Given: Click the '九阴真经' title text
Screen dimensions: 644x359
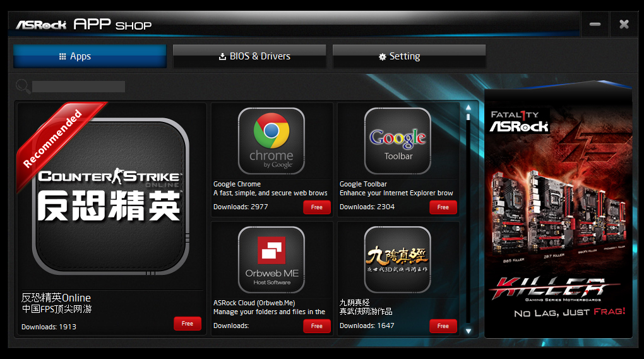Looking at the screenshot, I should point(354,303).
